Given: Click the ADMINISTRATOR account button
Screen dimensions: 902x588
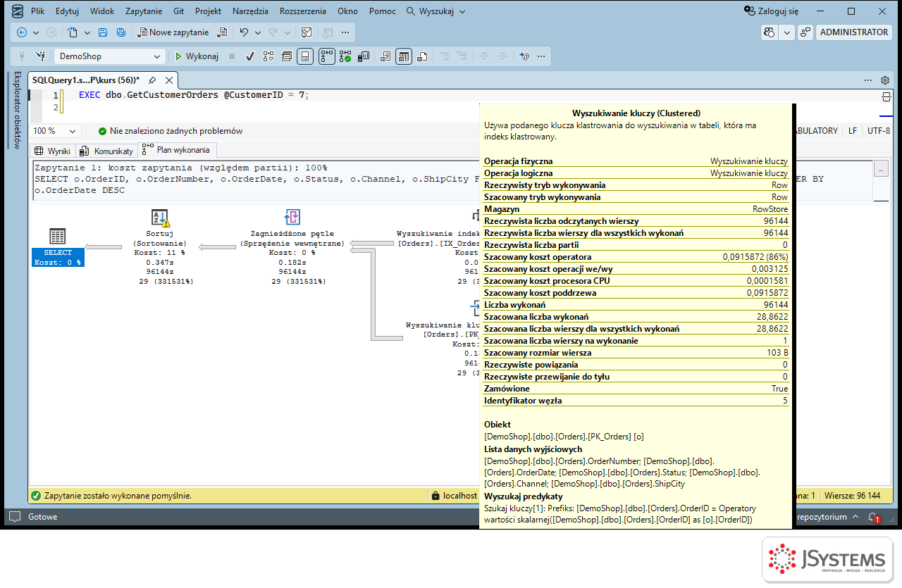Looking at the screenshot, I should point(854,32).
